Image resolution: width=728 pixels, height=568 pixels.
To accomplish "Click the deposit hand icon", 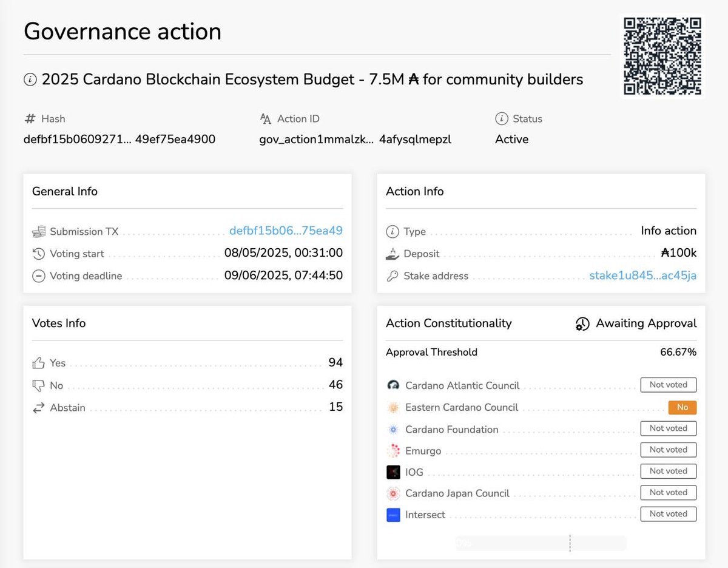I will [393, 254].
